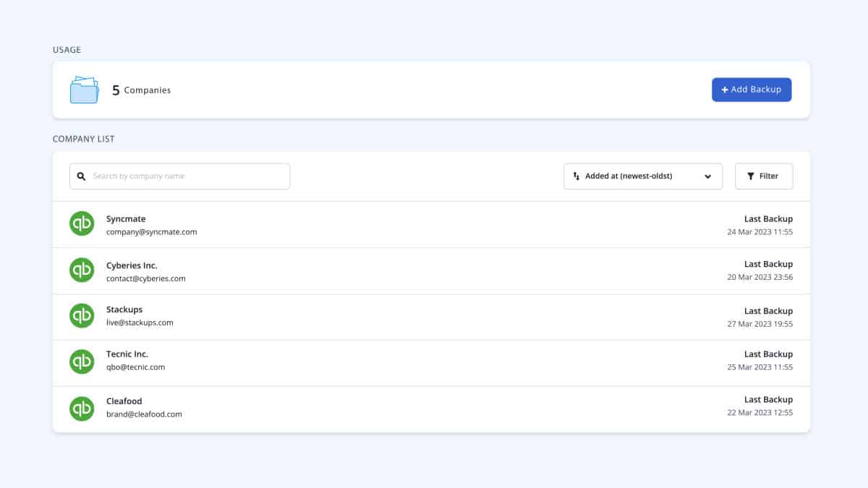Click Last Backup date 24 Mar 2023 11:55
Image resolution: width=868 pixels, height=488 pixels.
759,232
